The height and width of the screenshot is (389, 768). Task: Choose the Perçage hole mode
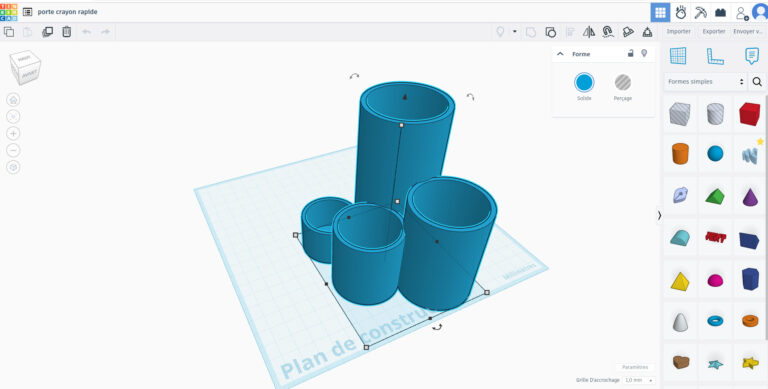[623, 87]
